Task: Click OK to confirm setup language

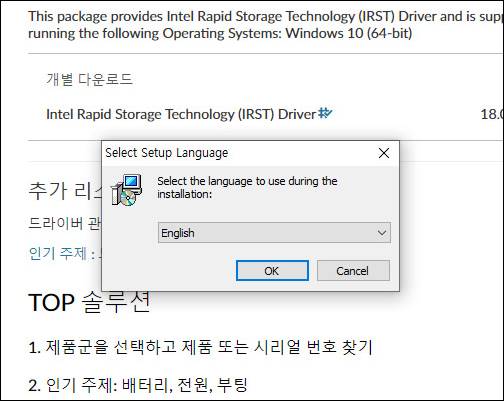Action: pyautogui.click(x=272, y=270)
